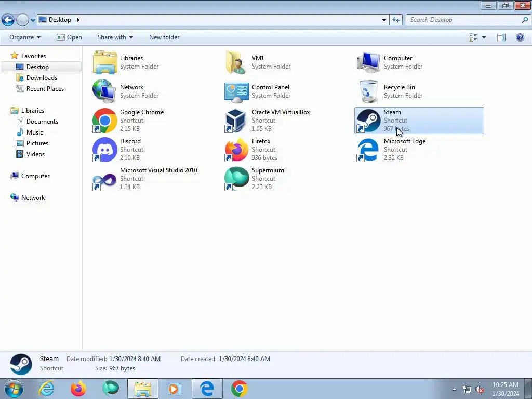Launch Supermium from the taskbar
This screenshot has height=399, width=532.
[111, 389]
